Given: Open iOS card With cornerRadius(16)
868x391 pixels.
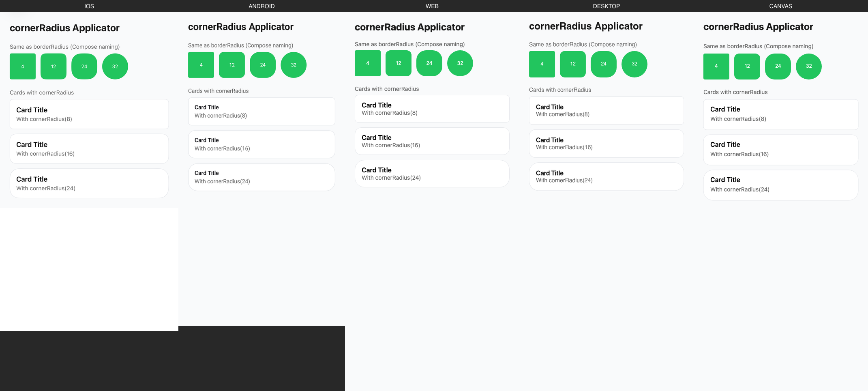Looking at the screenshot, I should tap(89, 149).
